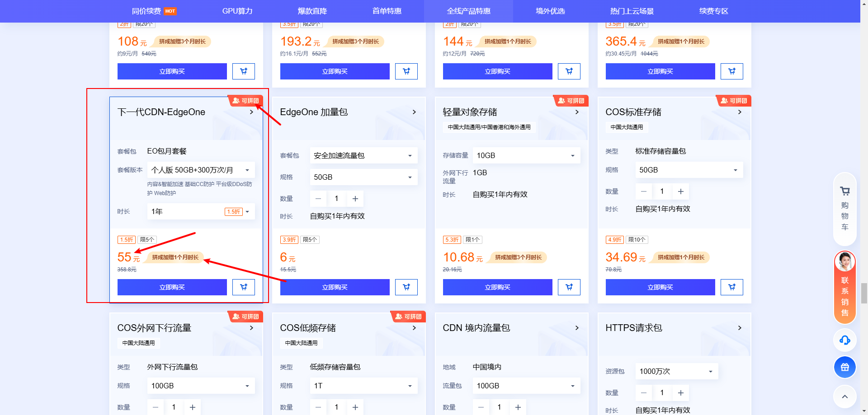Open the 50GB 规格 dropdown in COS标准存储
Viewport: 868px width, 415px height.
pos(689,170)
